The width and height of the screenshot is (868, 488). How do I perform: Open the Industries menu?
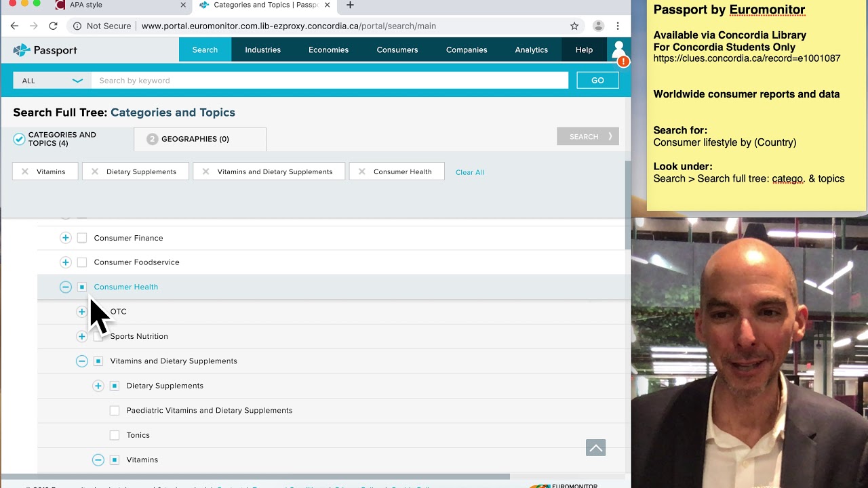[262, 49]
